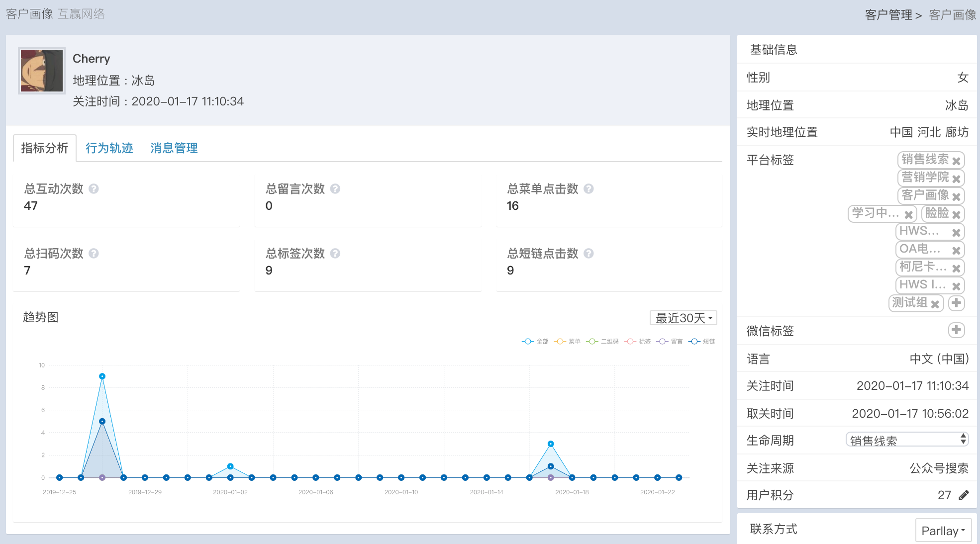Click the 总互动次数 value 47
Screen dimensions: 980x544
click(31, 206)
